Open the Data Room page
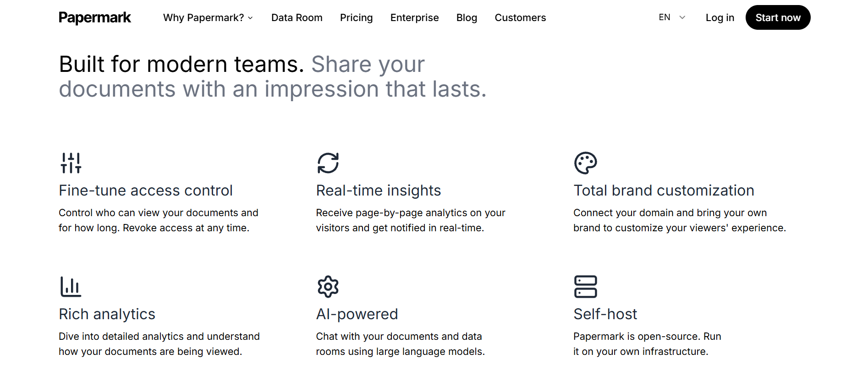868x381 pixels. coord(297,17)
